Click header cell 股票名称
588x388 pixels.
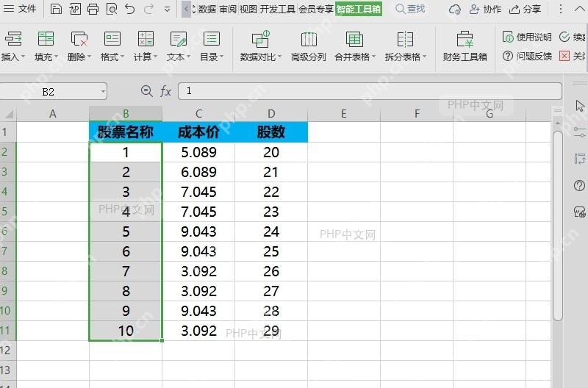click(126, 132)
